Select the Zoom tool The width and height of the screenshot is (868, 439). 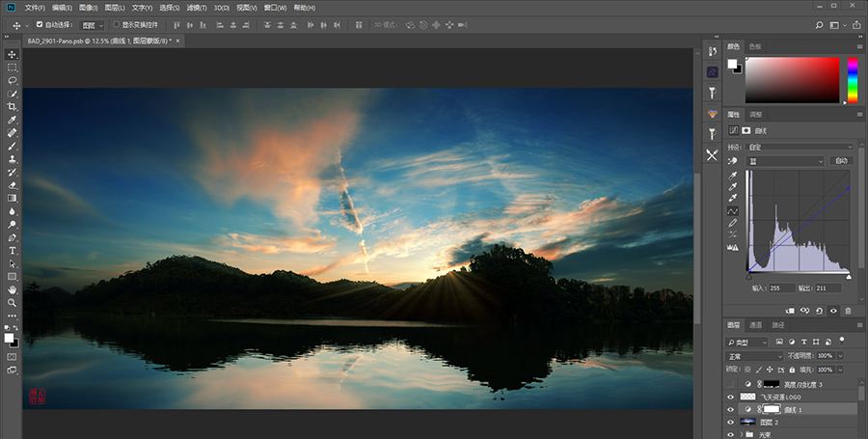pyautogui.click(x=12, y=303)
